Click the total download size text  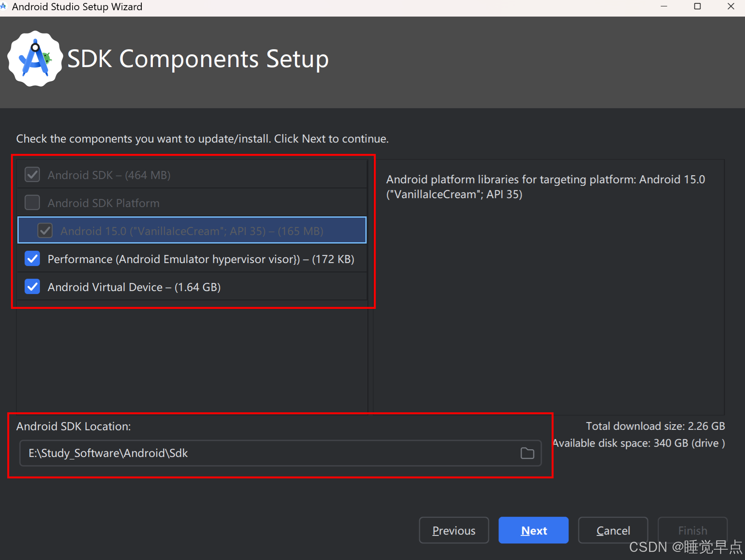(x=655, y=426)
